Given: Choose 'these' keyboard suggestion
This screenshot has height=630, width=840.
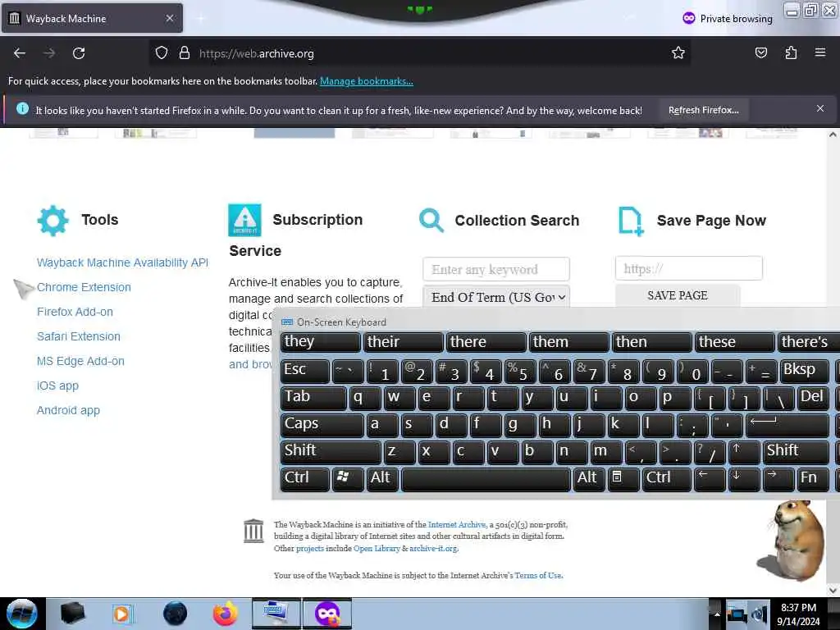Looking at the screenshot, I should pos(734,342).
